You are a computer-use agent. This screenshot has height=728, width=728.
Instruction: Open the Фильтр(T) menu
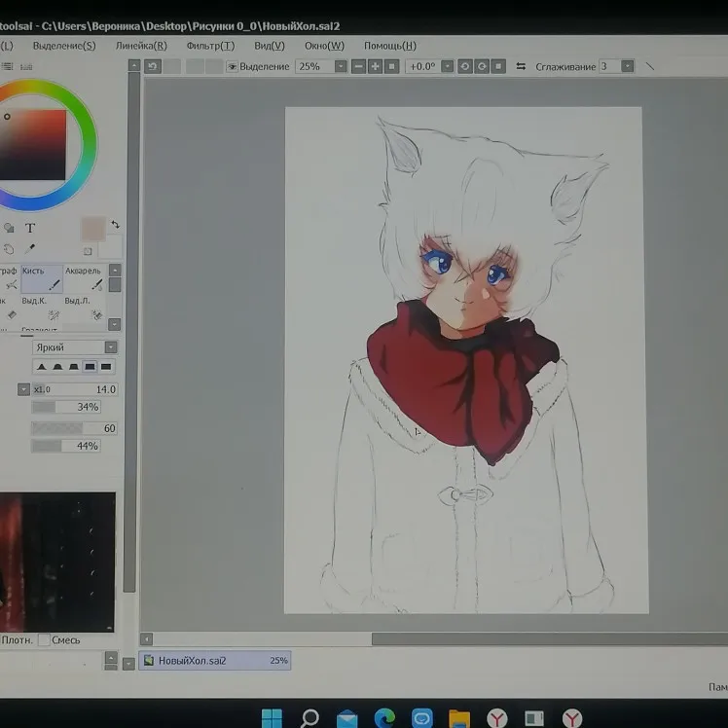pyautogui.click(x=210, y=46)
